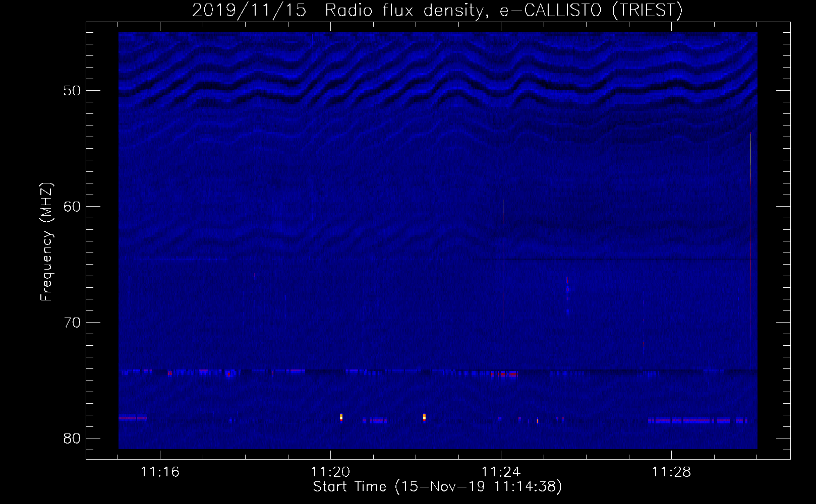Click the '60' frequency tick label

point(72,207)
